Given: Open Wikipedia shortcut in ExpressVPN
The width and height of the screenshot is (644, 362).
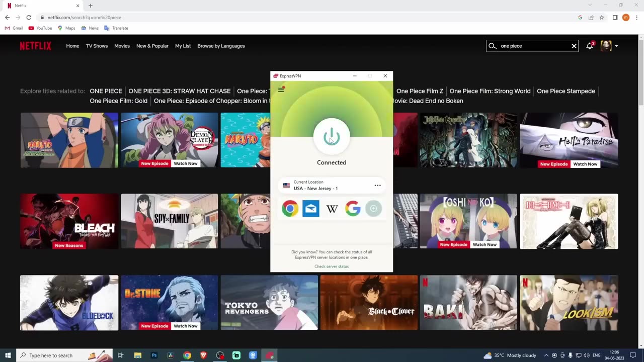Looking at the screenshot, I should click(332, 208).
